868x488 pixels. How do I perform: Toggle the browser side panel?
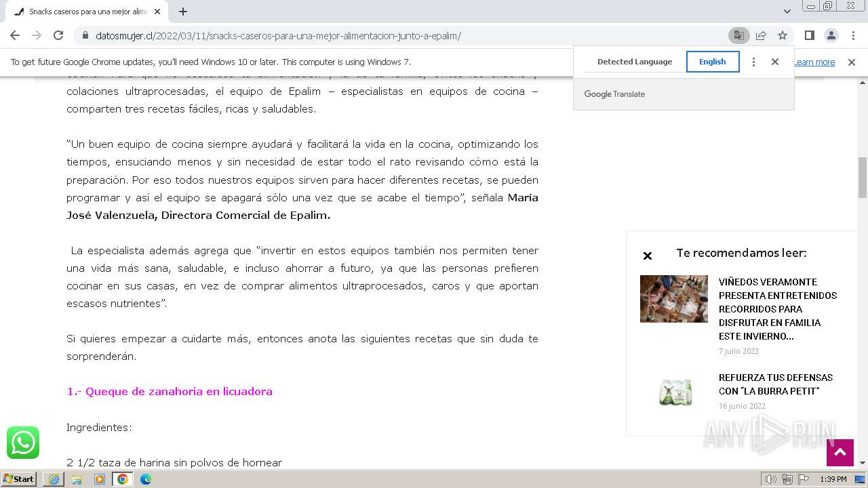[x=809, y=35]
